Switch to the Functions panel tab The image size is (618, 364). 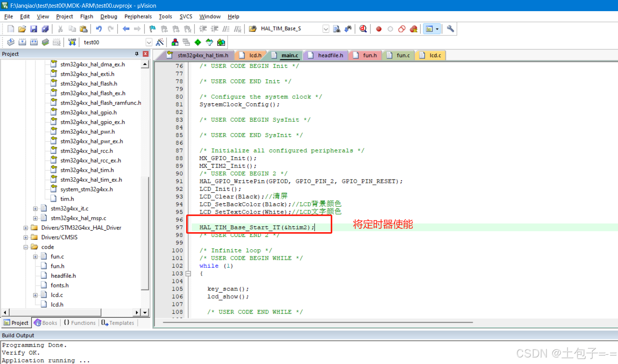click(80, 323)
